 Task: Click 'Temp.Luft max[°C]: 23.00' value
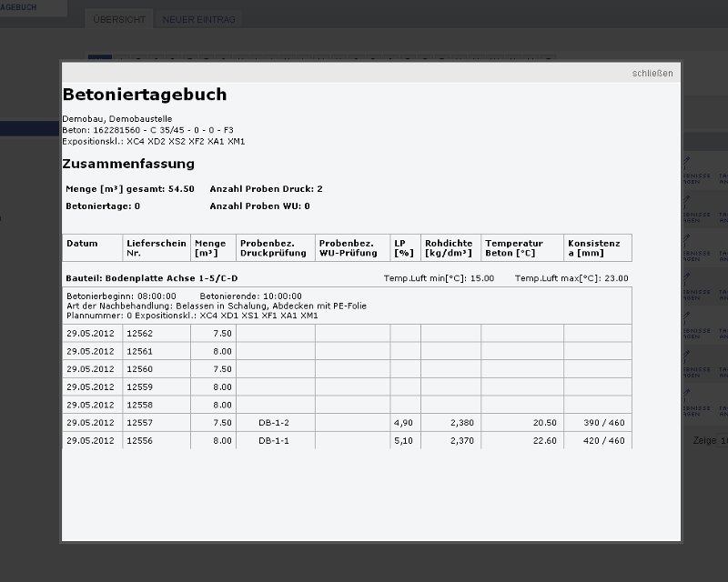(x=571, y=278)
